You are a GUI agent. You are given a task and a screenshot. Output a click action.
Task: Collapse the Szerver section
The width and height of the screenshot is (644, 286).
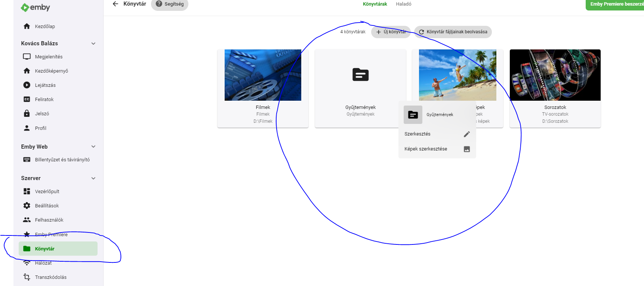point(93,178)
